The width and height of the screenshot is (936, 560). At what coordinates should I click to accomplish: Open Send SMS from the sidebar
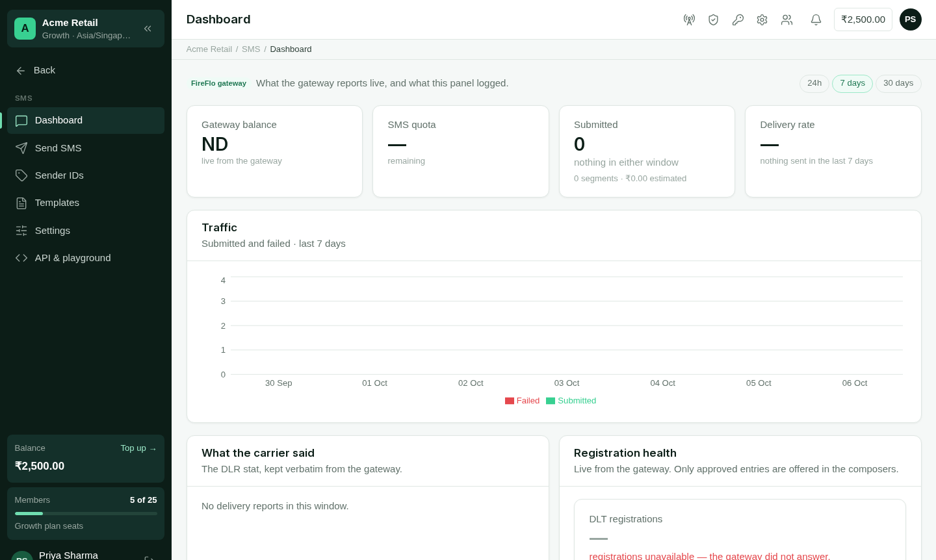(x=86, y=148)
